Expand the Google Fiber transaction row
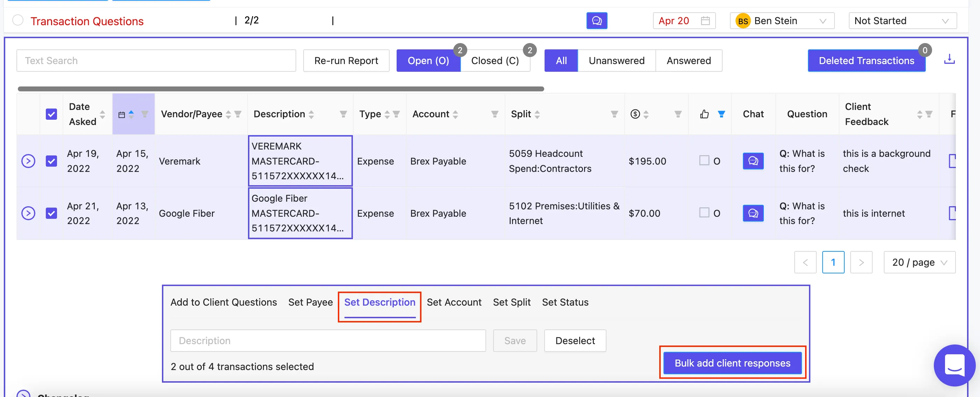This screenshot has height=397, width=980. tap(28, 213)
